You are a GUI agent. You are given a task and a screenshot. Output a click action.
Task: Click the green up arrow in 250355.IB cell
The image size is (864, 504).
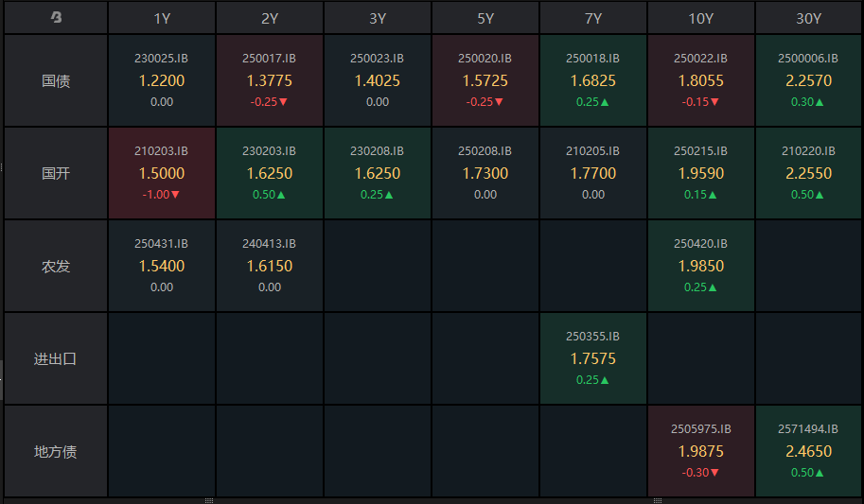(x=604, y=380)
